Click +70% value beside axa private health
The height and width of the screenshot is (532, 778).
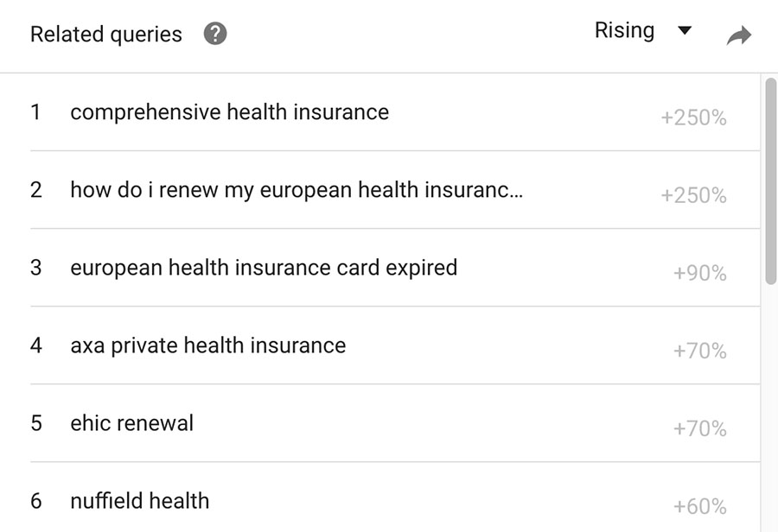[700, 351]
